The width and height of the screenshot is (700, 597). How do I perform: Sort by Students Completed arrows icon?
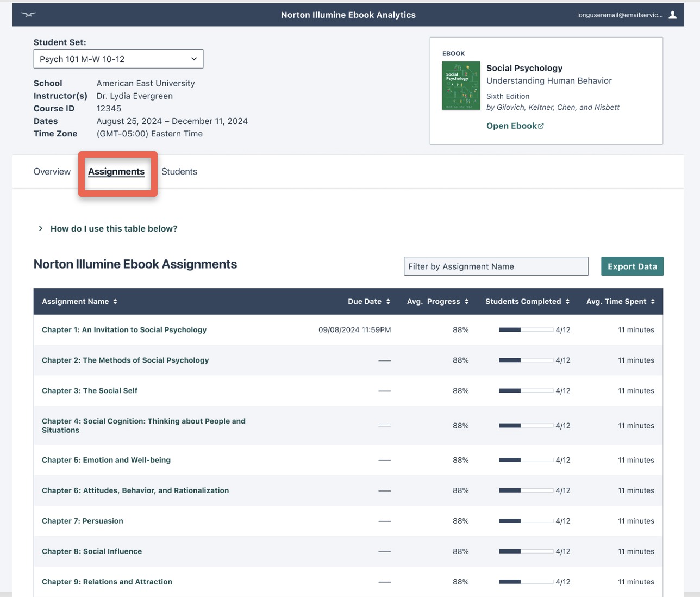(567, 302)
